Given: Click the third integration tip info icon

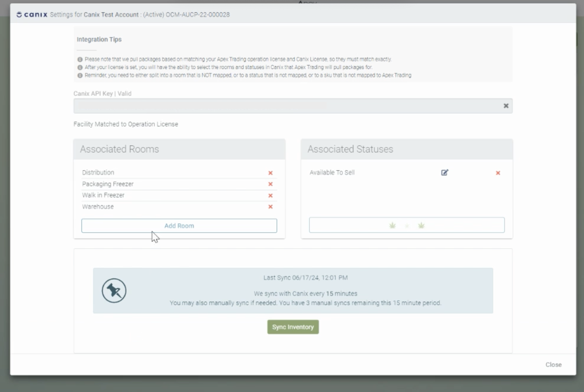Looking at the screenshot, I should point(80,76).
